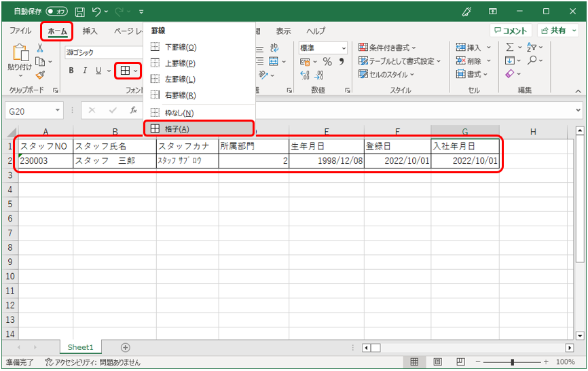Toggle Underline formatting
The image size is (588, 371).
tap(98, 71)
